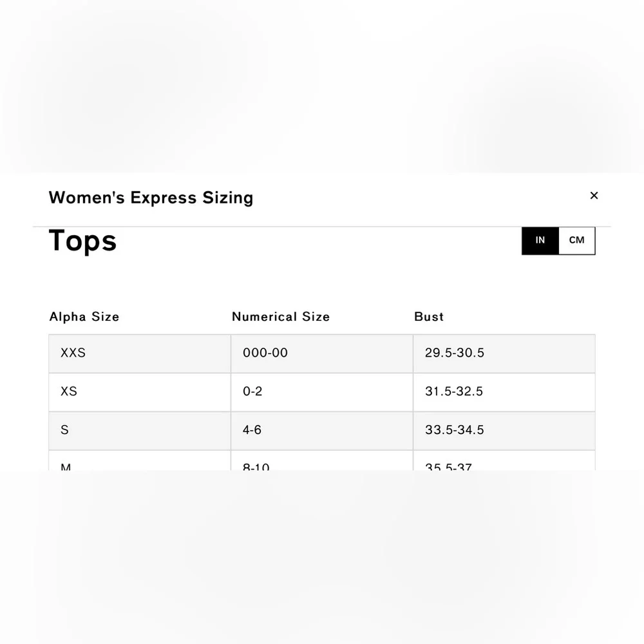The height and width of the screenshot is (644, 644).
Task: Select the XXS size cell
Action: tap(140, 354)
